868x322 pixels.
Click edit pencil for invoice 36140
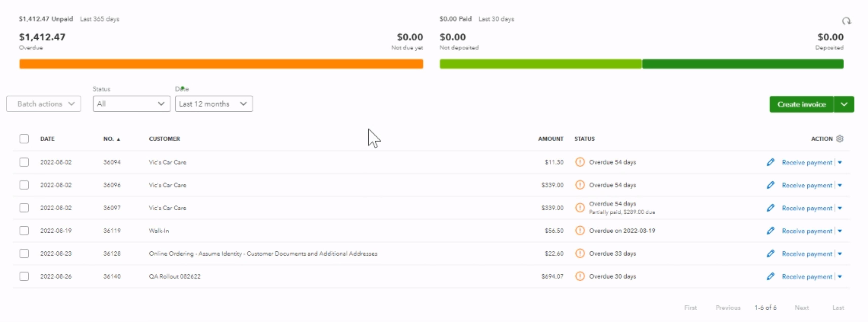(770, 277)
